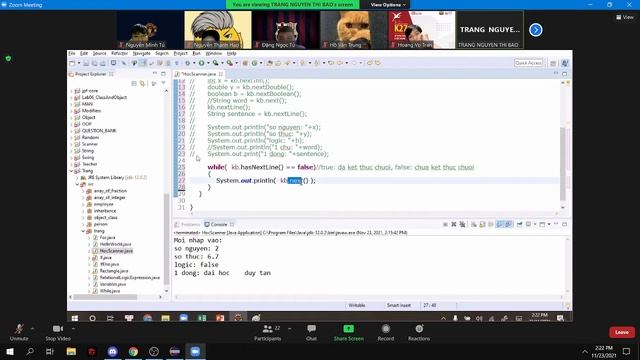Click Remove All Terminated Launches icon
The image size is (640, 360).
point(462,224)
